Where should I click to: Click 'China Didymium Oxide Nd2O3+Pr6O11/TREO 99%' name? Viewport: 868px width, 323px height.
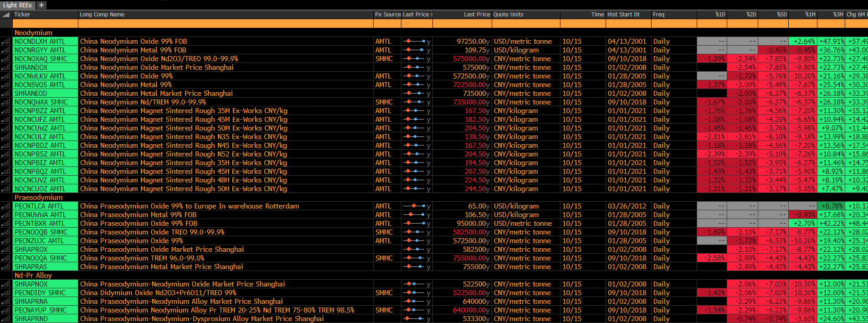158,293
